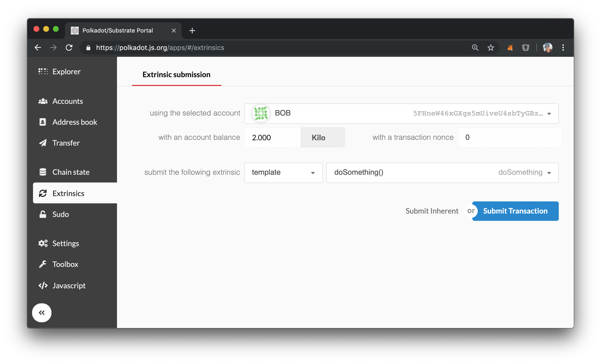The height and width of the screenshot is (364, 601).
Task: Select the Accounts sidebar icon
Action: click(43, 101)
